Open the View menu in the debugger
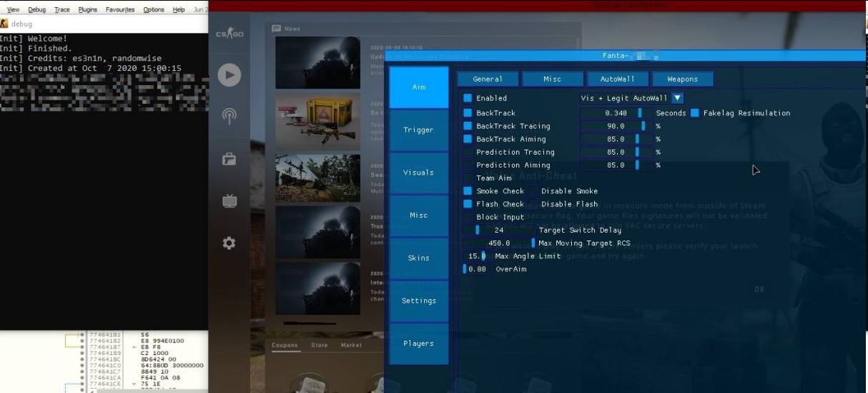This screenshot has width=868, height=393. [x=14, y=10]
